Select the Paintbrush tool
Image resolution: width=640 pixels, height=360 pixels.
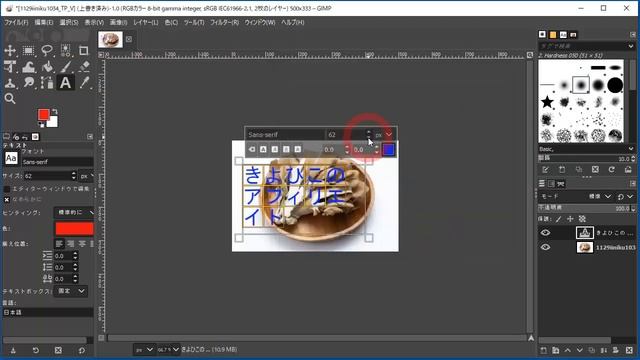coord(65,67)
